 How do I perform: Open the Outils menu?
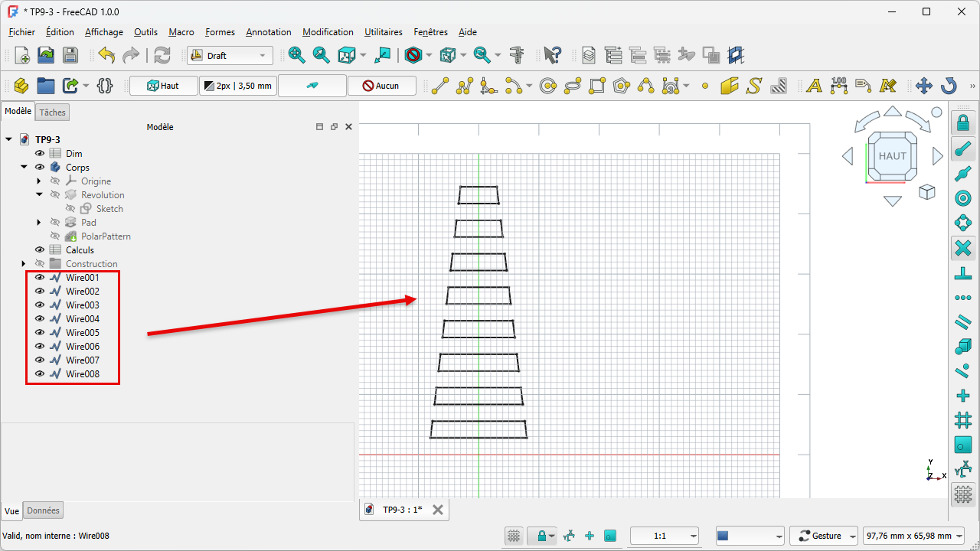[x=145, y=32]
